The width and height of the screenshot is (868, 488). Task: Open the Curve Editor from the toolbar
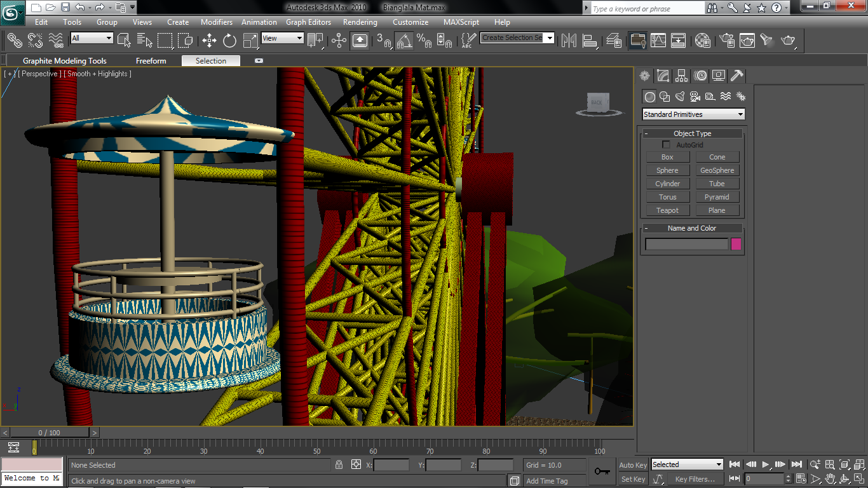(658, 41)
